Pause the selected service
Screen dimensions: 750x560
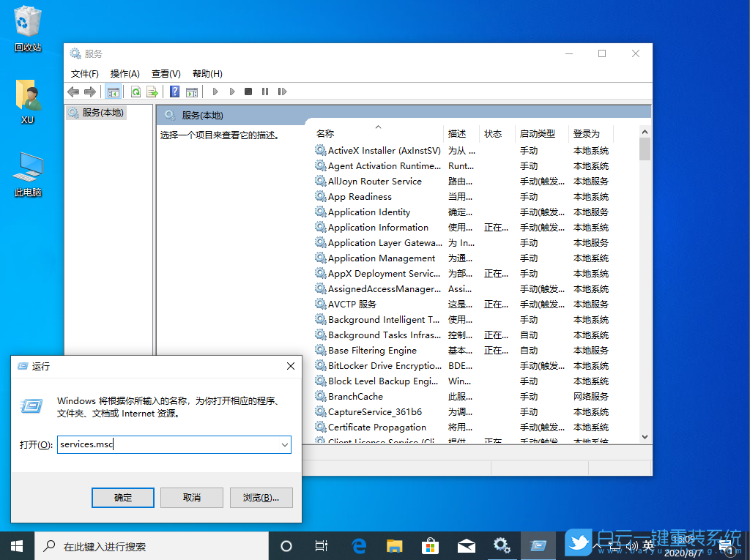pos(267,91)
